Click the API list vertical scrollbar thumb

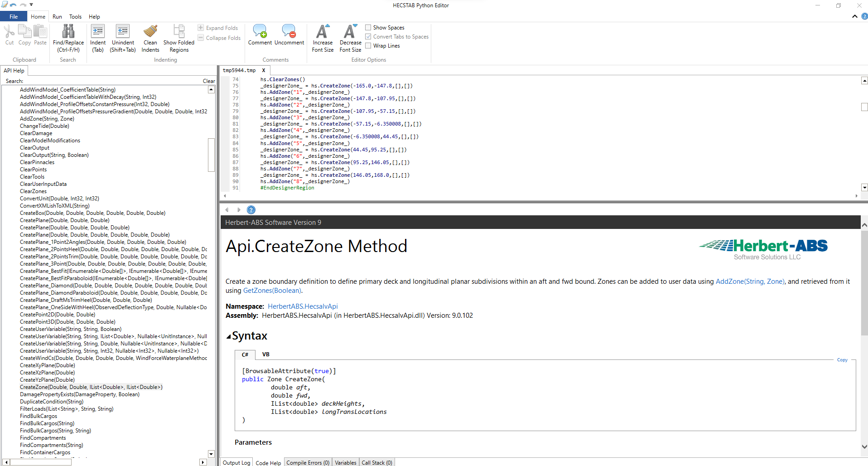tap(211, 155)
